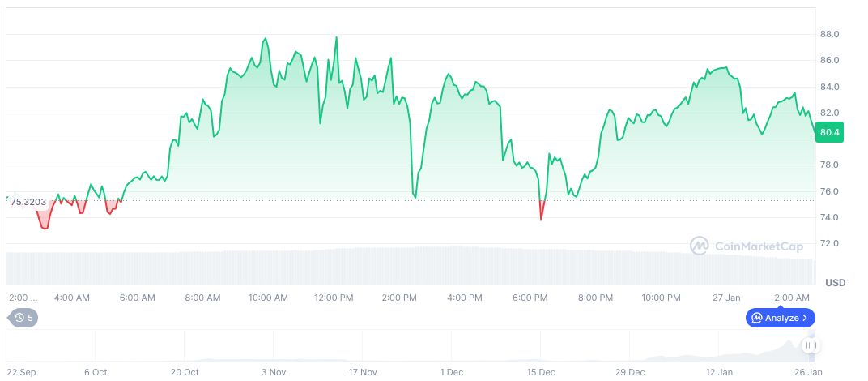
Task: Select the 6:00 PM time axis label
Action: [530, 298]
